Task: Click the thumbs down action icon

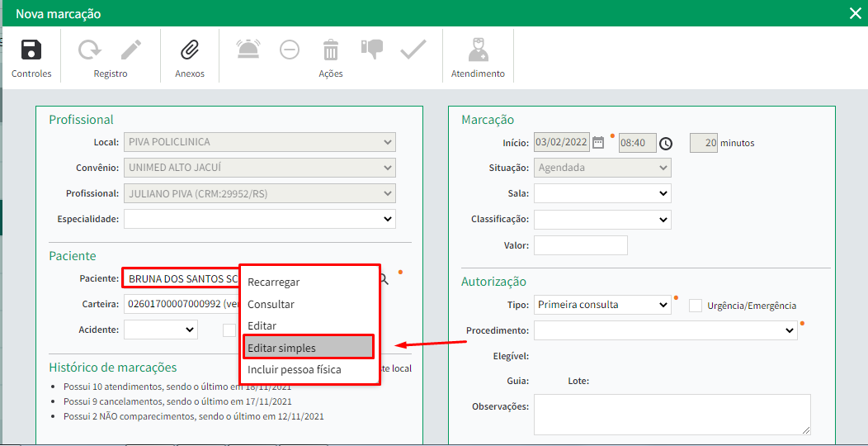Action: [x=372, y=50]
